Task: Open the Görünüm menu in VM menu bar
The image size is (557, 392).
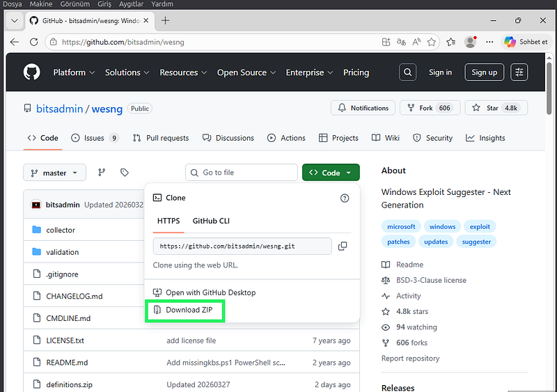Action: (75, 4)
